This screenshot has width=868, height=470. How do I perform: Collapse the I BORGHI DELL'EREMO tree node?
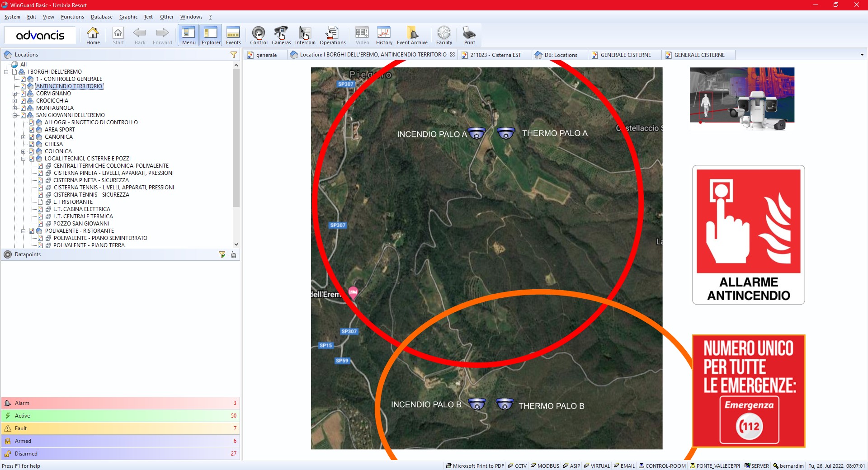pos(6,72)
